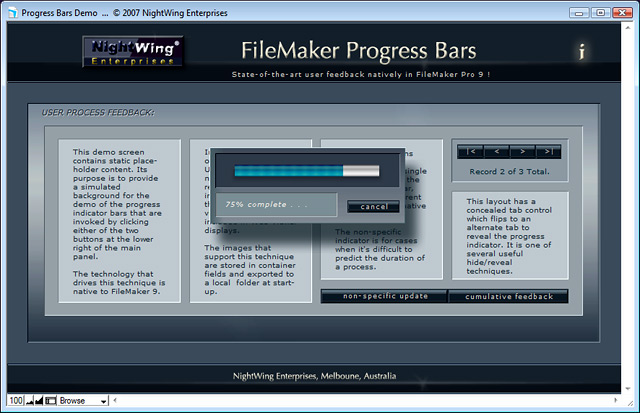Open the Browse mode dropdown
This screenshot has width=640, height=413.
tap(83, 401)
